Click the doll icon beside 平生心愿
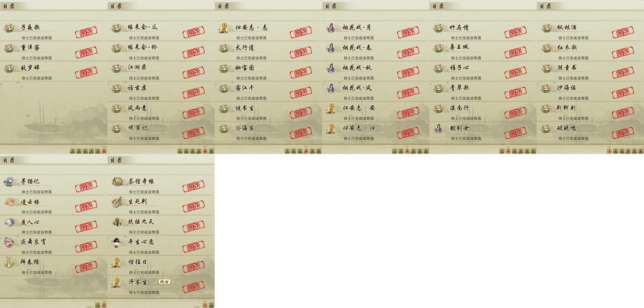Image resolution: width=644 pixels, height=308 pixels. click(x=116, y=242)
